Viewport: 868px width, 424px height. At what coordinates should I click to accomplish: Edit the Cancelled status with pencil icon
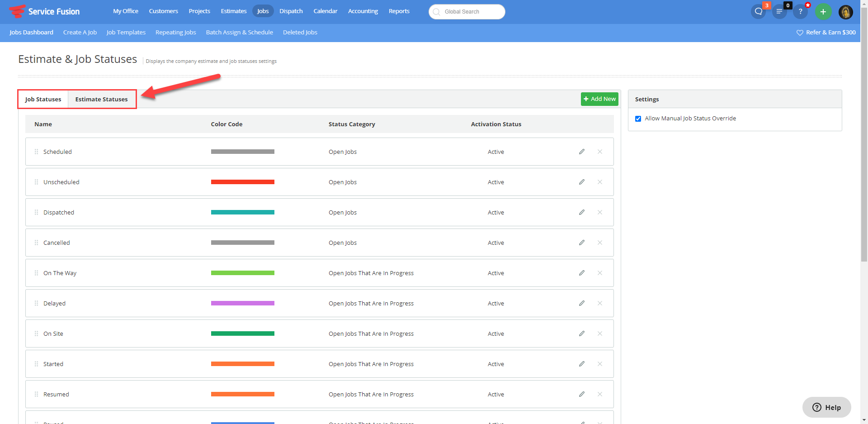coord(582,243)
